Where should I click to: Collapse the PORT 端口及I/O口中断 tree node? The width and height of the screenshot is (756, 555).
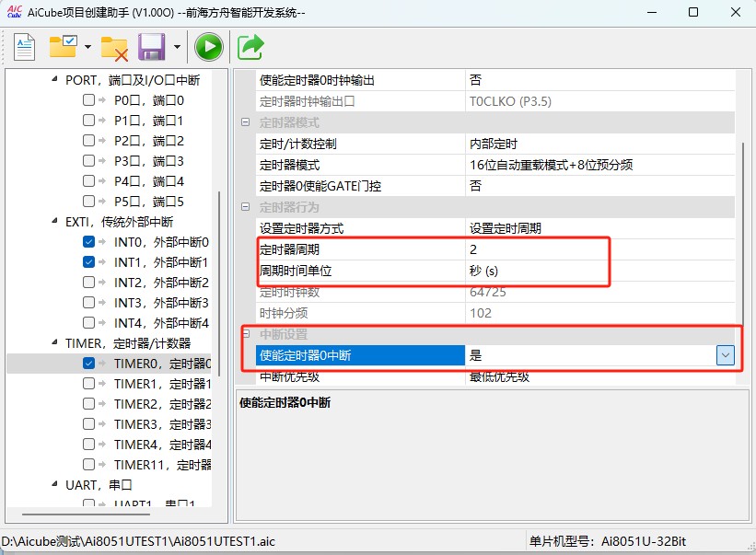coord(54,79)
